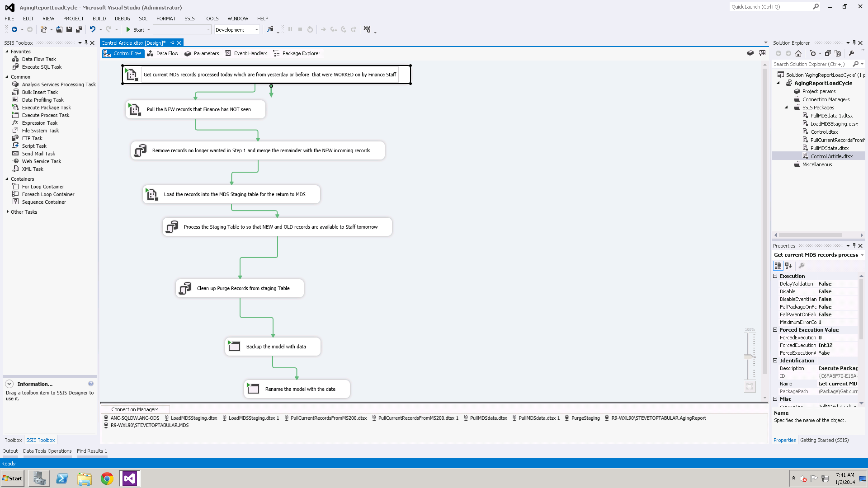Click the Undo toolbar icon
Viewport: 868px width, 488px height.
coord(92,29)
